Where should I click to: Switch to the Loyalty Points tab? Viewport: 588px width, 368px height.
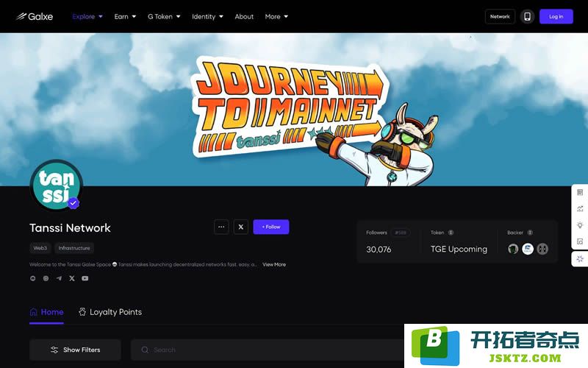click(110, 312)
